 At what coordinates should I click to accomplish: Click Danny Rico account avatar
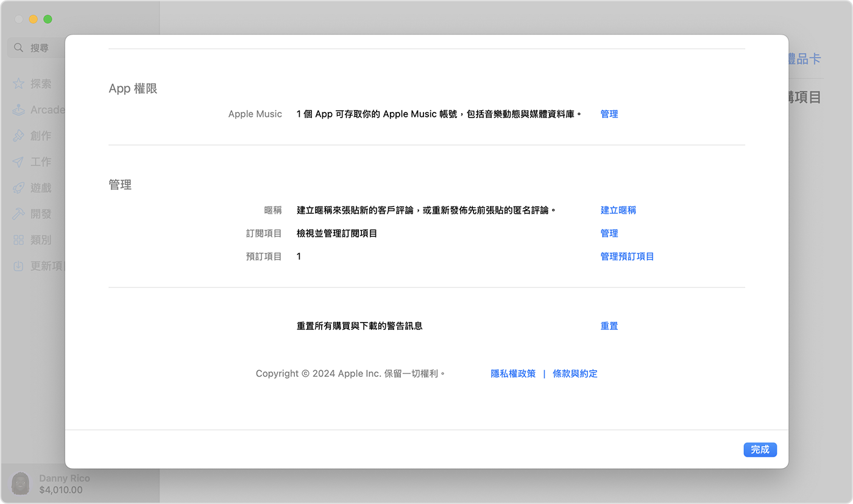[x=21, y=484]
